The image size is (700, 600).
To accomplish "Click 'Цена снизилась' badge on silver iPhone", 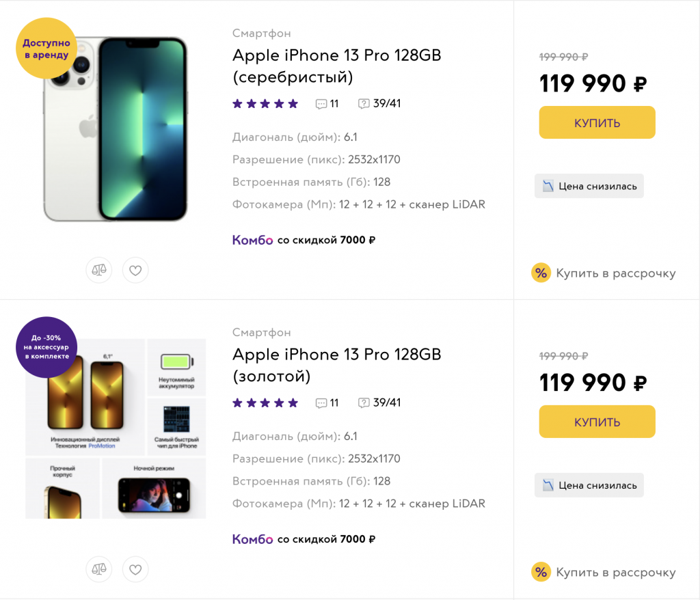I will point(589,186).
